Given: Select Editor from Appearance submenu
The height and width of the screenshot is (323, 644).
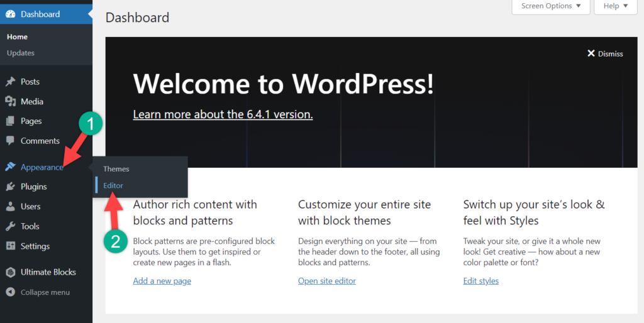Looking at the screenshot, I should [x=113, y=185].
